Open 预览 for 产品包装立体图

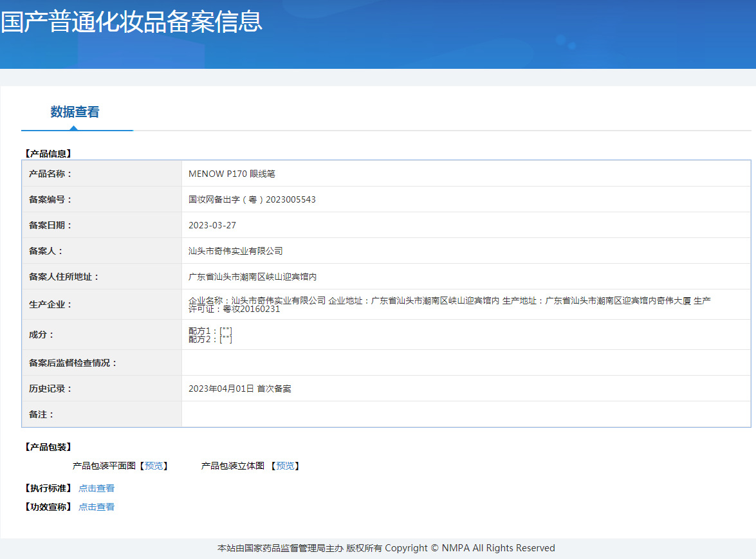click(x=285, y=466)
